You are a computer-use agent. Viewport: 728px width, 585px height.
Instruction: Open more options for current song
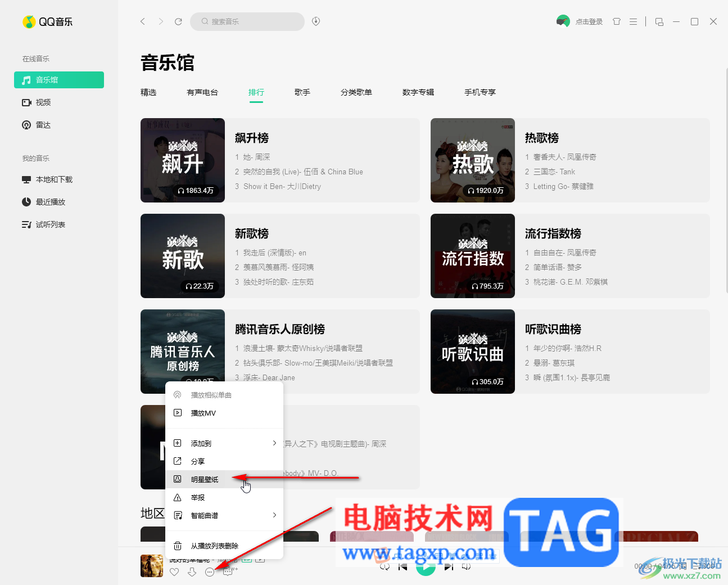point(210,572)
